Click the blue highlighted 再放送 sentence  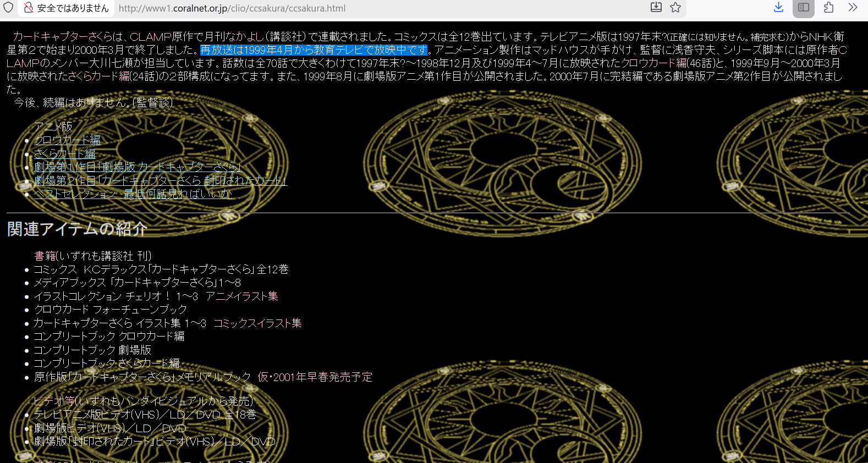[x=314, y=50]
